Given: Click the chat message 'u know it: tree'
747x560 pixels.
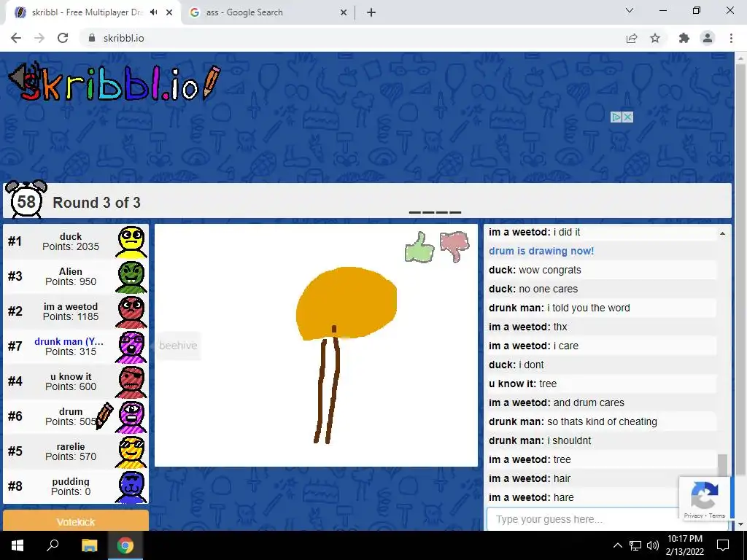Looking at the screenshot, I should coord(522,384).
